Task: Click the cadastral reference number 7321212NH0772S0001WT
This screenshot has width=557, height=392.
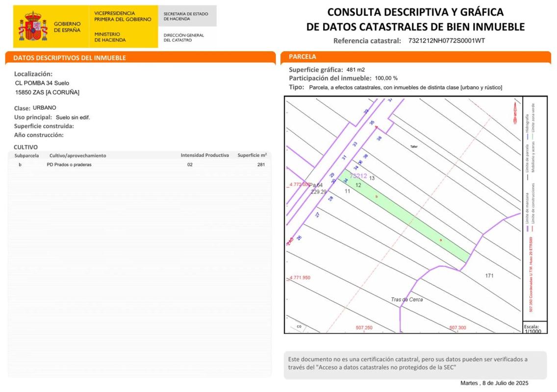Action: (446, 41)
